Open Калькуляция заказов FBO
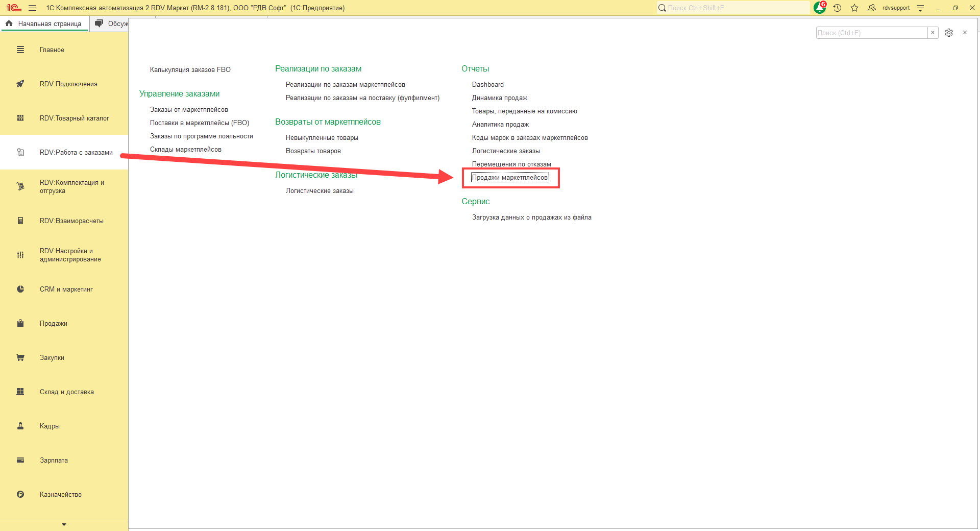Screen dimensions: 980x531 click(190, 69)
